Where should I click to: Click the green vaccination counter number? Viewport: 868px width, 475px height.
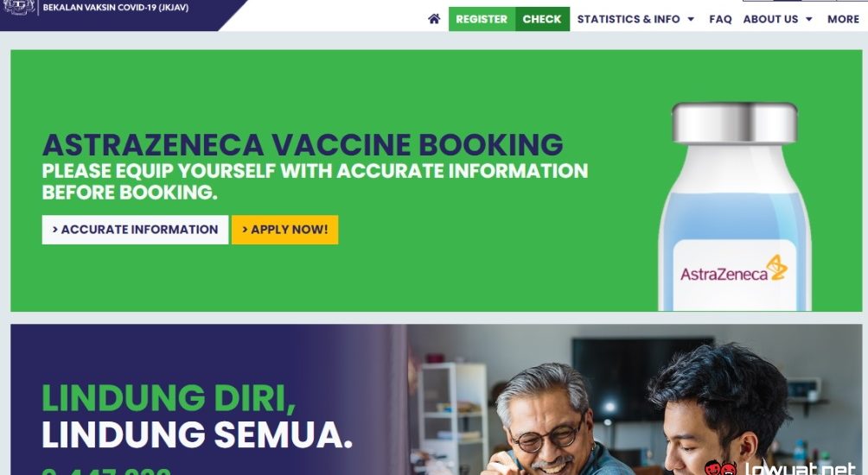click(106, 471)
